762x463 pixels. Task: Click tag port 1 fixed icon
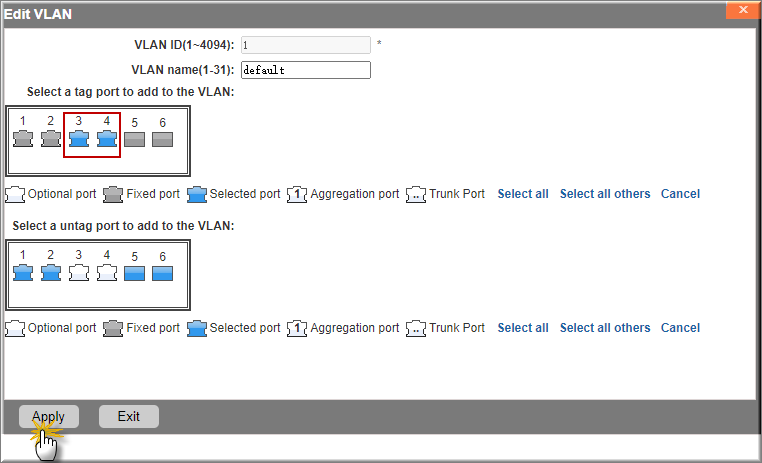(23, 139)
